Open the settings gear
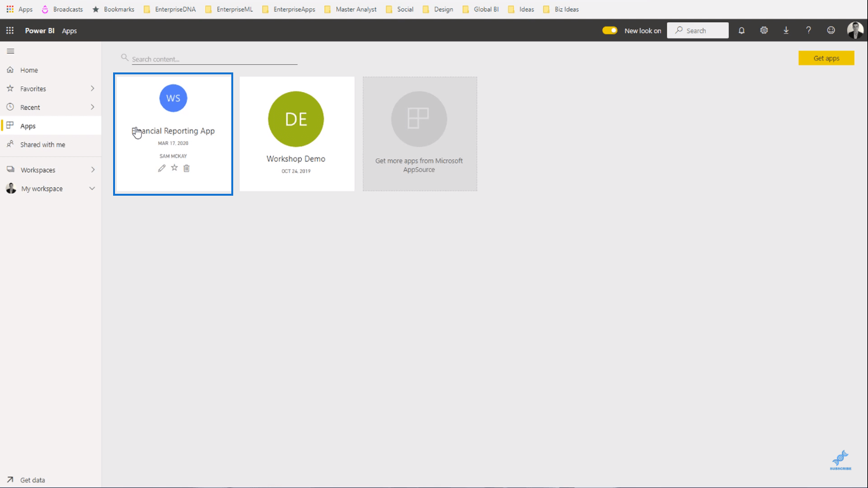The height and width of the screenshot is (488, 868). [x=764, y=30]
